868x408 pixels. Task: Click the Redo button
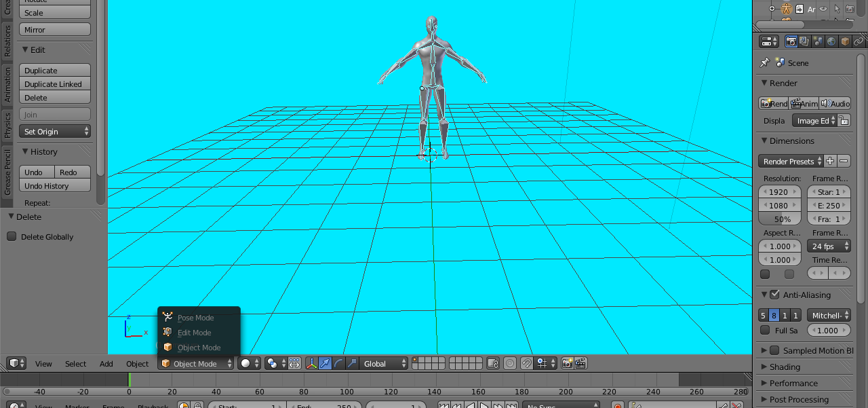(73, 172)
